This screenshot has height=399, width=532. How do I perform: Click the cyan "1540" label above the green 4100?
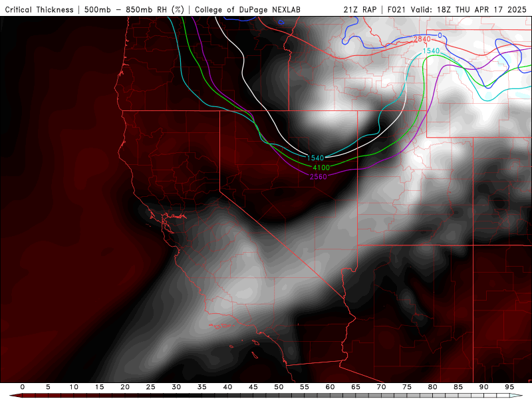(x=315, y=158)
